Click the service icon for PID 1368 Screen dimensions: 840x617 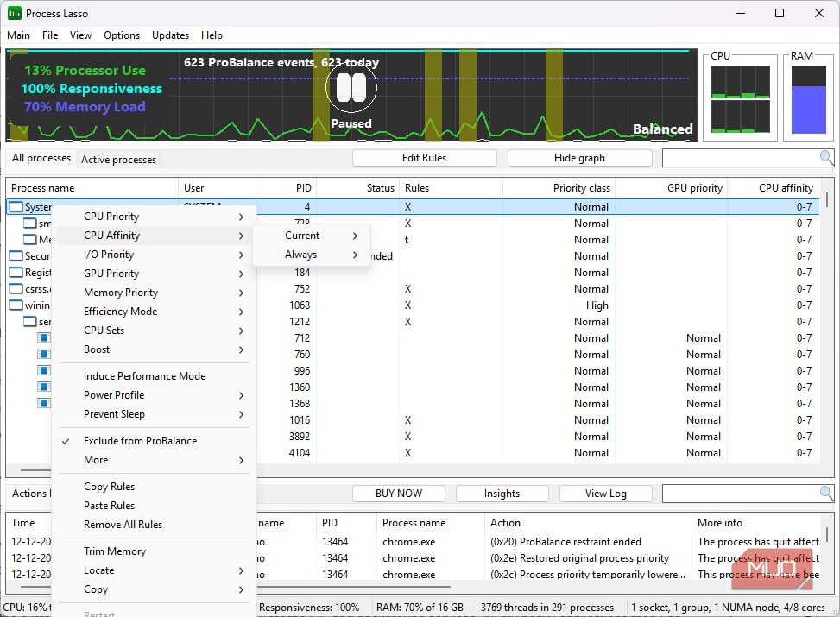[x=44, y=403]
